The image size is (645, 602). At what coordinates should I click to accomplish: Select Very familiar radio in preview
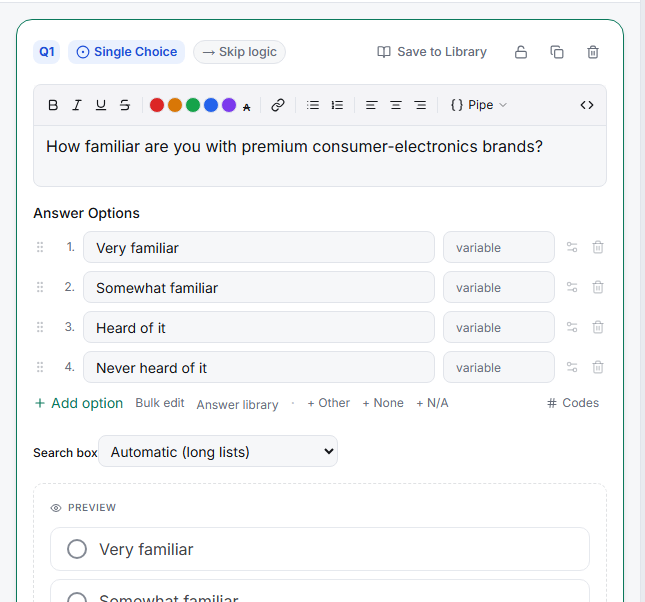point(77,549)
